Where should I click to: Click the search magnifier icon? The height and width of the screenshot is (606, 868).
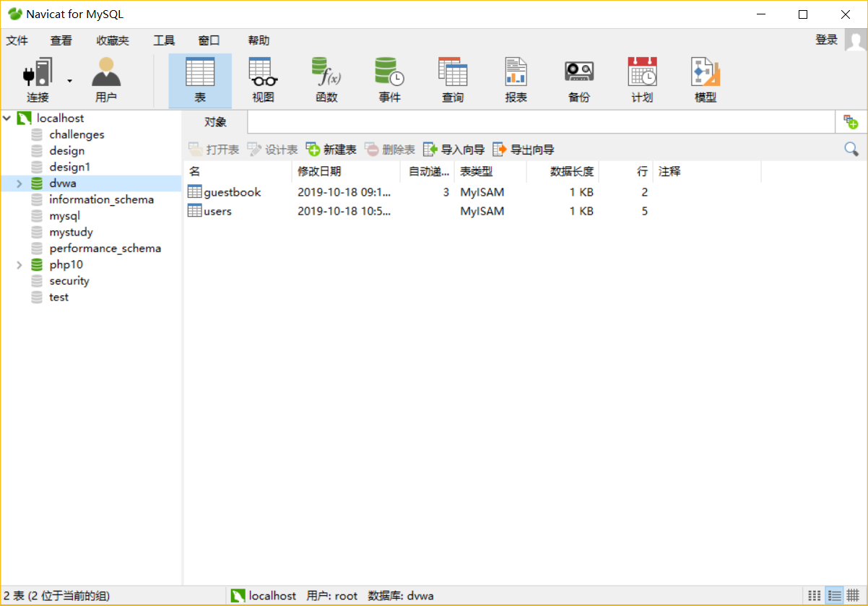pos(851,150)
